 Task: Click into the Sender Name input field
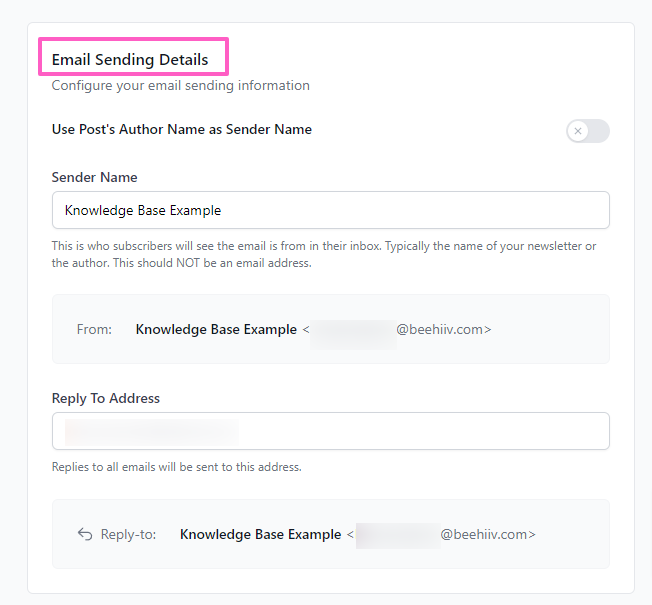[x=330, y=210]
